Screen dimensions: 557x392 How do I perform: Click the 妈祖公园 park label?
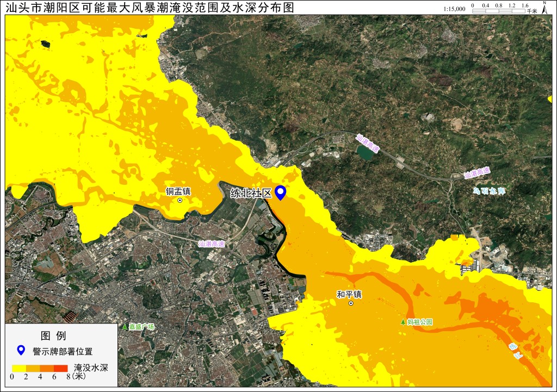pos(420,322)
